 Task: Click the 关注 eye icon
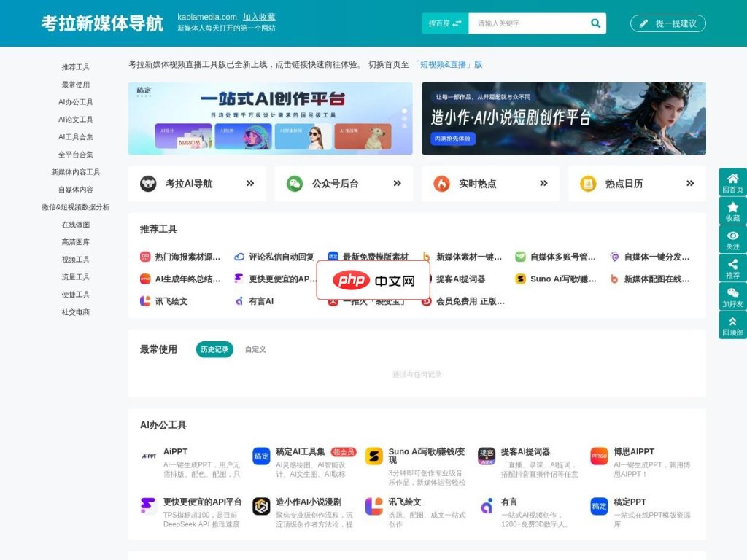732,236
